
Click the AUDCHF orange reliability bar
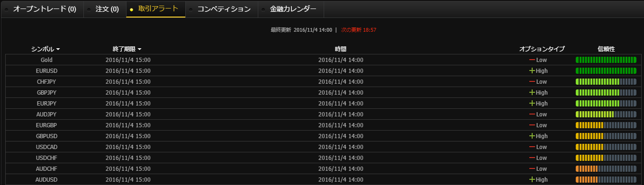[606, 168]
